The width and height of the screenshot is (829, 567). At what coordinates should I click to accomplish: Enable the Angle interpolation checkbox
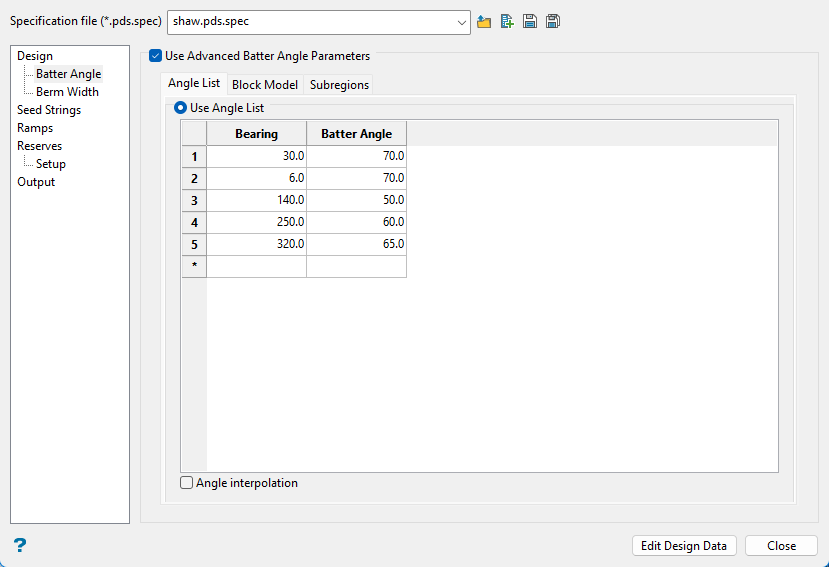(187, 483)
